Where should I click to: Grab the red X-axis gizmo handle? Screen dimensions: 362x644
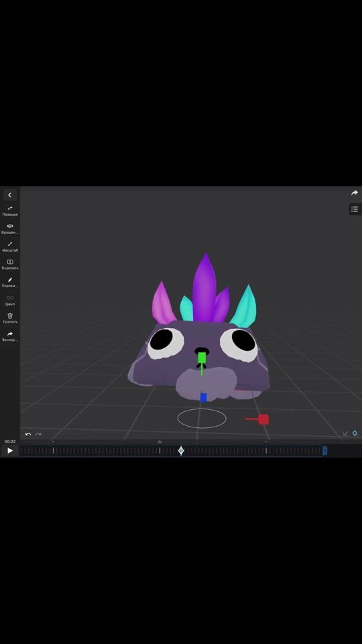click(263, 419)
